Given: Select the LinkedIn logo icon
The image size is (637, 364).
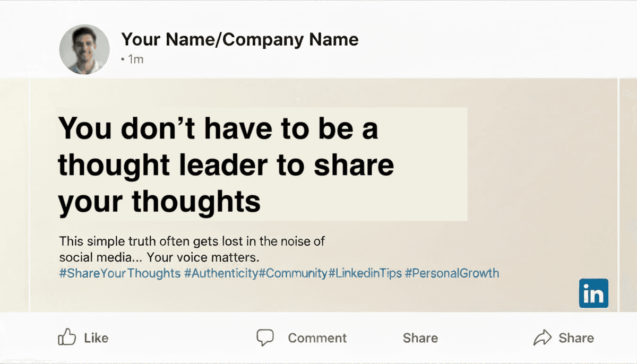Looking at the screenshot, I should [594, 293].
